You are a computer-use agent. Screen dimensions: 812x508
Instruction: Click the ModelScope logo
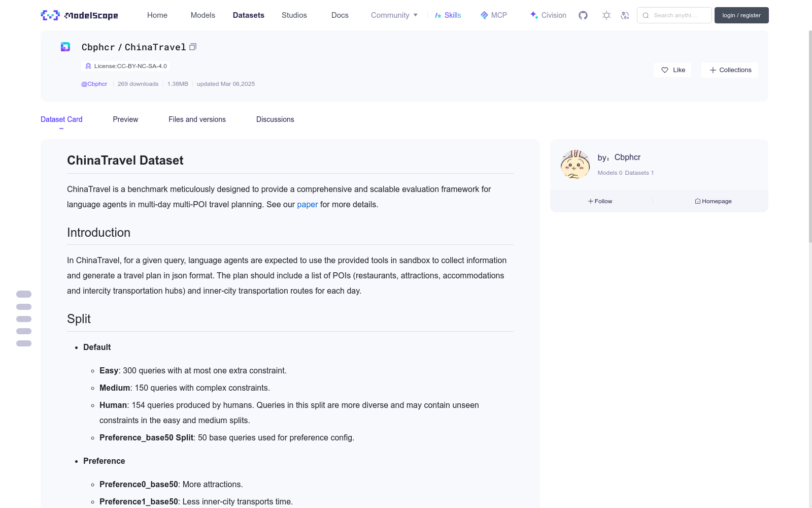[79, 15]
